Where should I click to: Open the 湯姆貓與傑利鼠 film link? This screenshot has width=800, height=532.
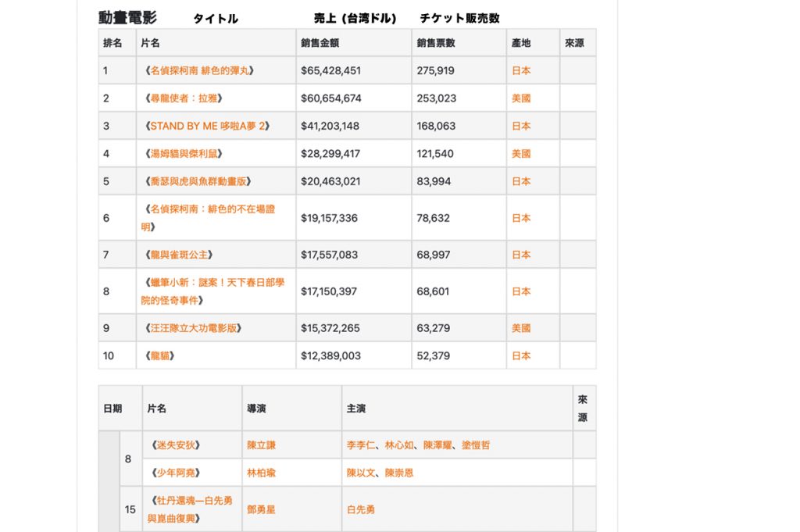(184, 154)
